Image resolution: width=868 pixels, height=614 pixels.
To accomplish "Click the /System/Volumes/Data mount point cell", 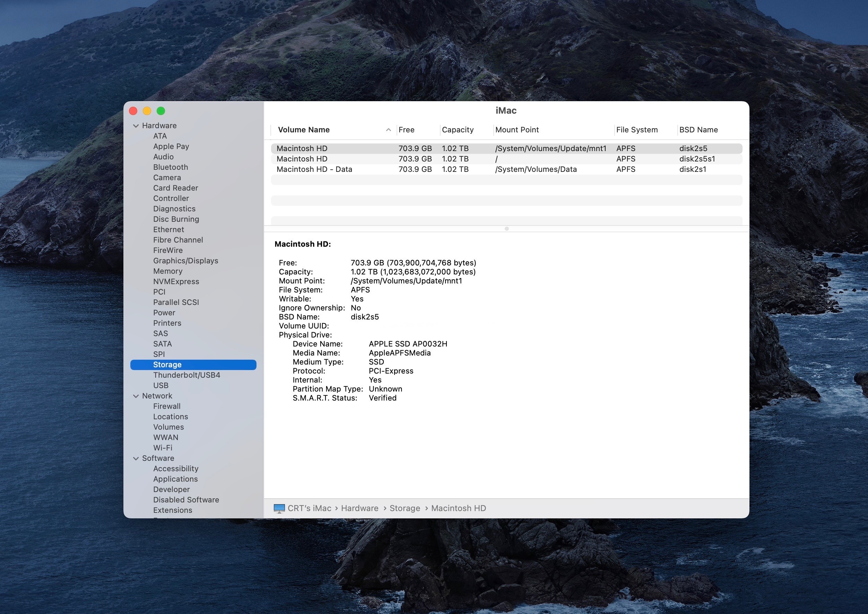I will tap(536, 169).
